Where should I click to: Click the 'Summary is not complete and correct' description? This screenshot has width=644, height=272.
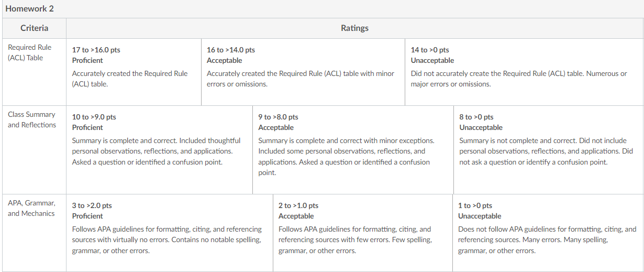coord(546,151)
